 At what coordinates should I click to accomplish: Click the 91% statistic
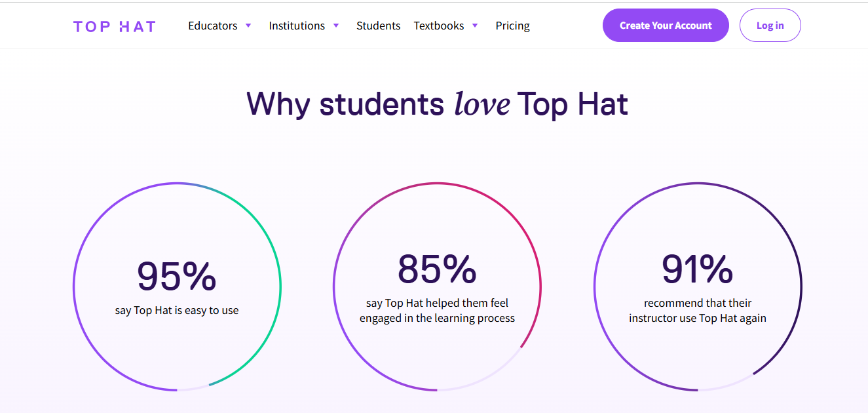point(698,269)
